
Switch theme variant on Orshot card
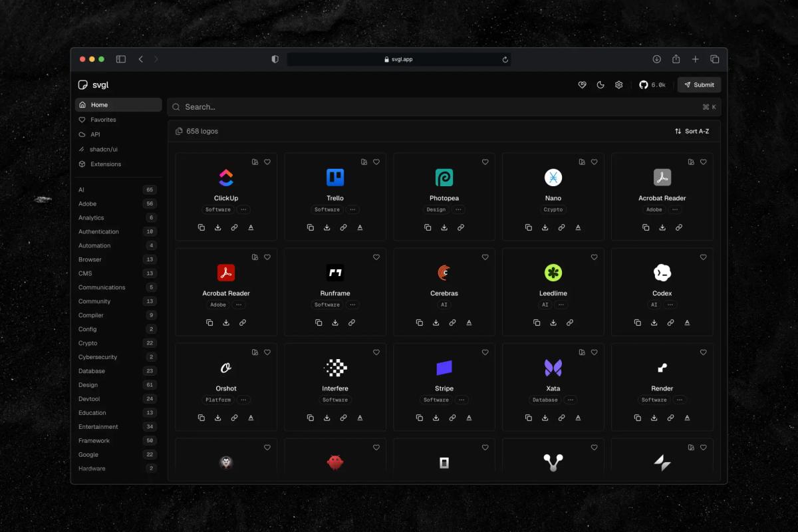(x=255, y=352)
